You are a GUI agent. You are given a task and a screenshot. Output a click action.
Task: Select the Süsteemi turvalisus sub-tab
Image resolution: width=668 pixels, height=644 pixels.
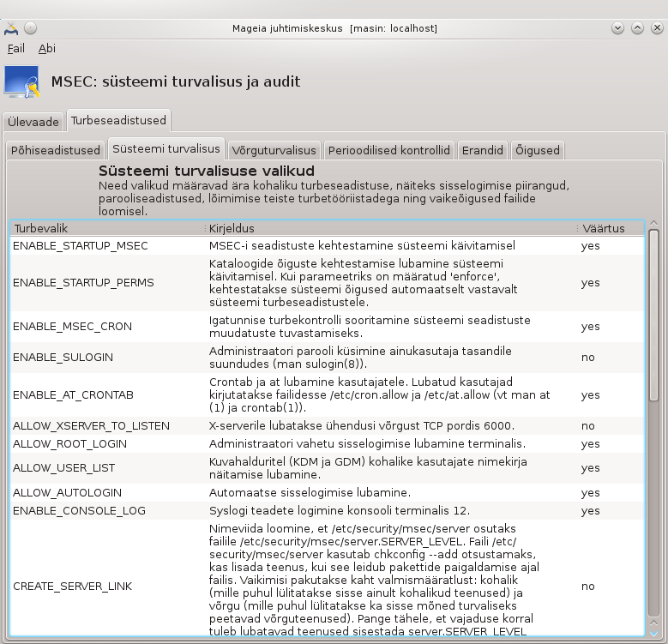click(166, 148)
